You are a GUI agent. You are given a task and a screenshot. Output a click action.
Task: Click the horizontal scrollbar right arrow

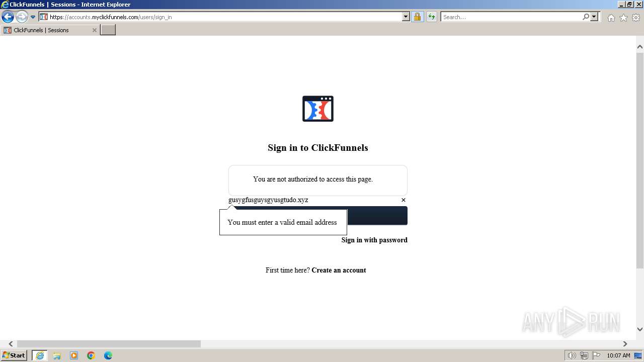625,344
